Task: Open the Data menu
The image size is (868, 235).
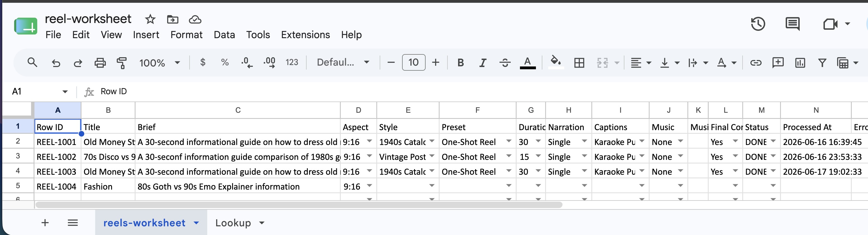Action: click(224, 35)
